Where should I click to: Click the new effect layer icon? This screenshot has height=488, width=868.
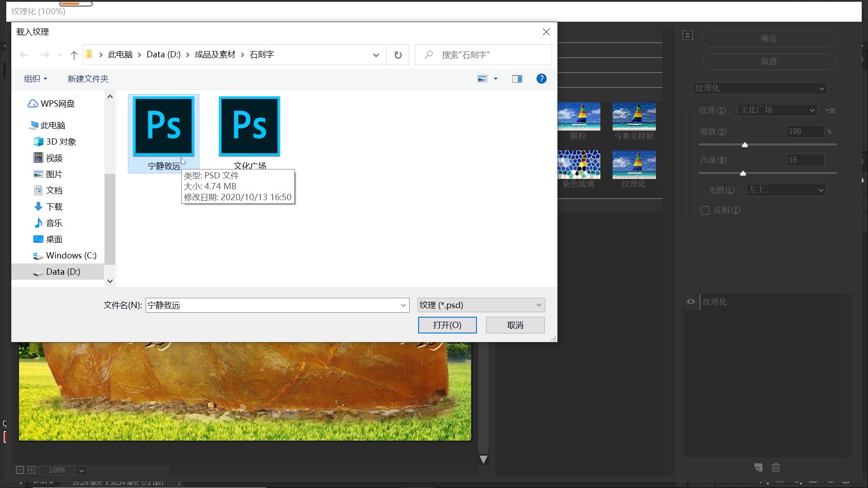tap(759, 468)
